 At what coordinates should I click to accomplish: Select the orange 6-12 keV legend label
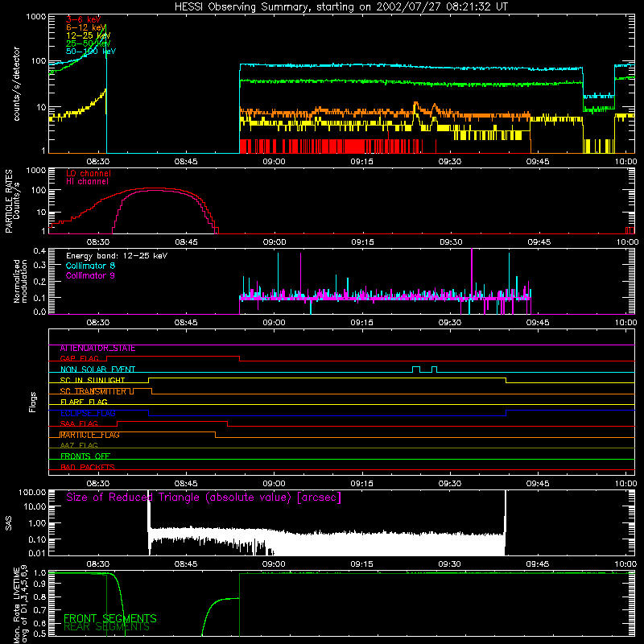point(86,27)
